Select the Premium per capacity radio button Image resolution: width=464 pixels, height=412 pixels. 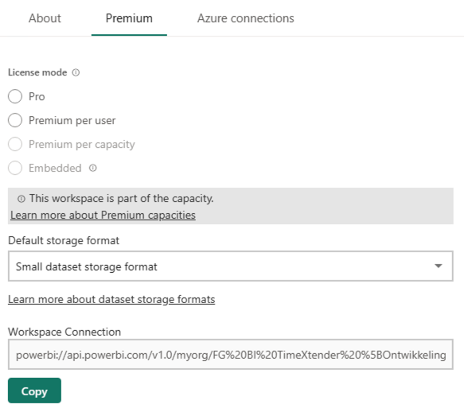tap(15, 144)
